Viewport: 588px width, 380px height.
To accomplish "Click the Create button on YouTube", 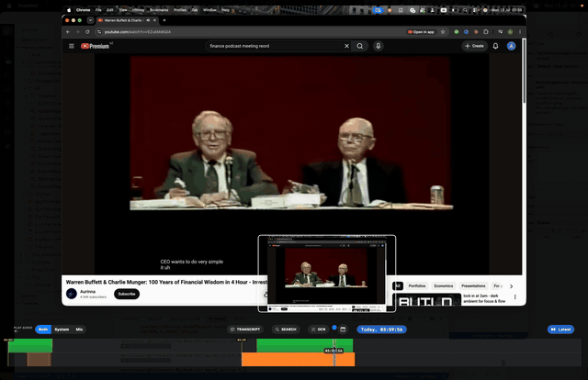I will click(474, 46).
